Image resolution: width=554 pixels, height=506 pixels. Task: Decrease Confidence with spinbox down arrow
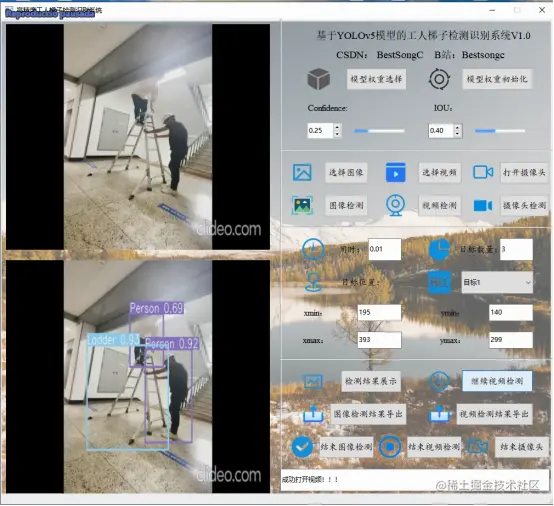point(337,134)
